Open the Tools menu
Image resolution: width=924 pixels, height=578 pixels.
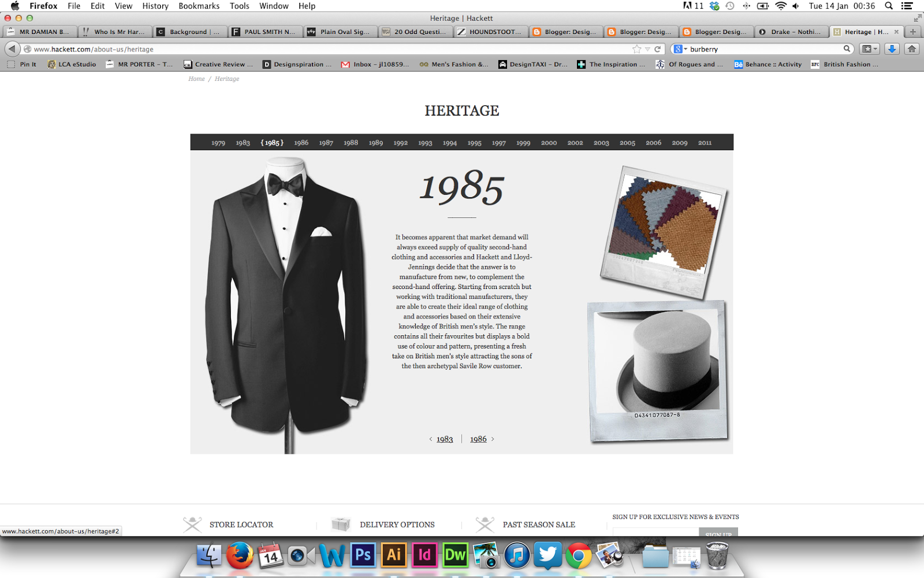pos(239,6)
